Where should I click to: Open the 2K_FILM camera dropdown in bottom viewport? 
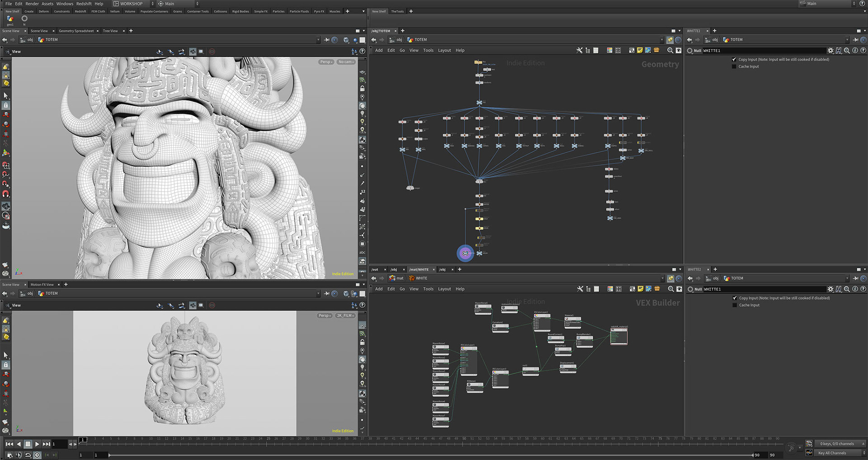pos(345,315)
